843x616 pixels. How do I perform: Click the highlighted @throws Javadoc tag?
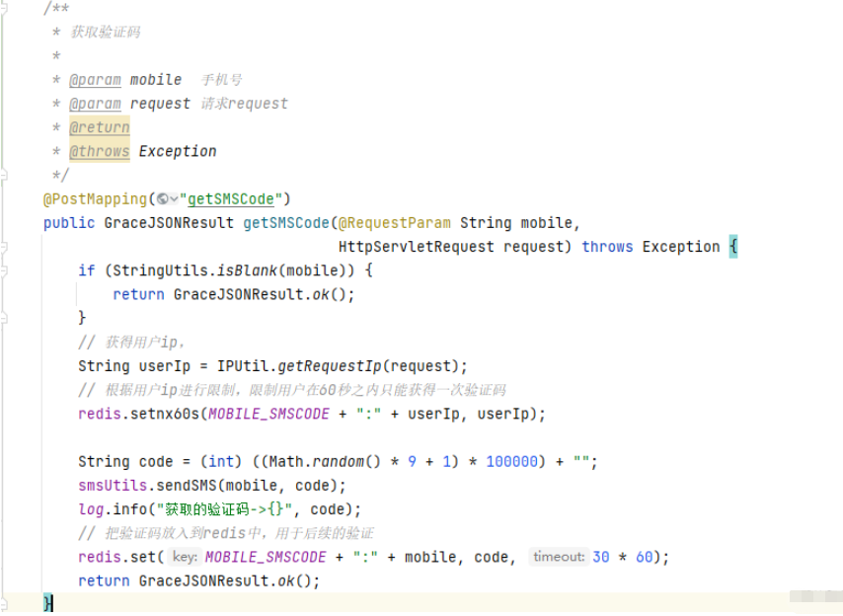[x=100, y=151]
